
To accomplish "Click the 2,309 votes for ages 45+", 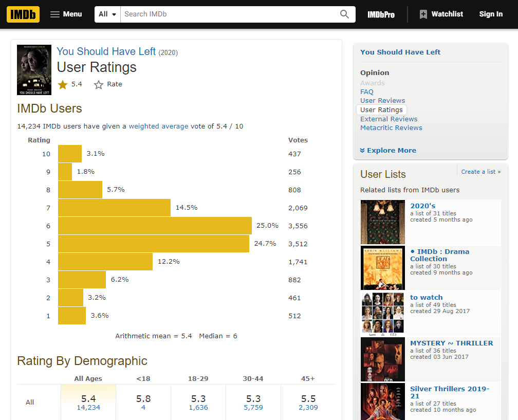I will coord(308,408).
